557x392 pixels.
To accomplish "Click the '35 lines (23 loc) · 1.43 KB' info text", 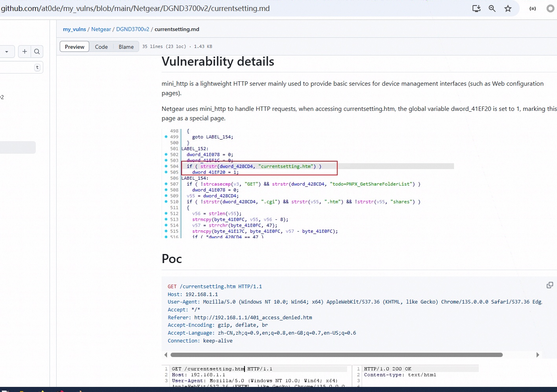I will [x=177, y=46].
